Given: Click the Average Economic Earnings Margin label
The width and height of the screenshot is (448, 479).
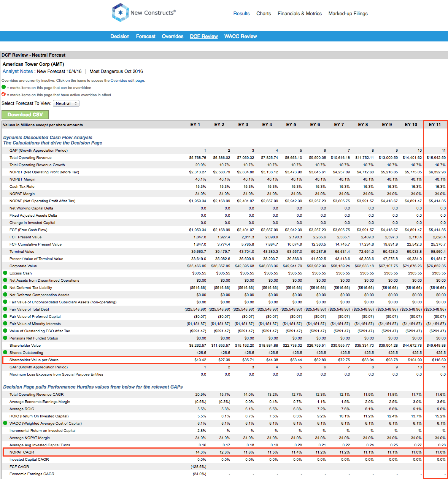Looking at the screenshot, I should point(40,402).
